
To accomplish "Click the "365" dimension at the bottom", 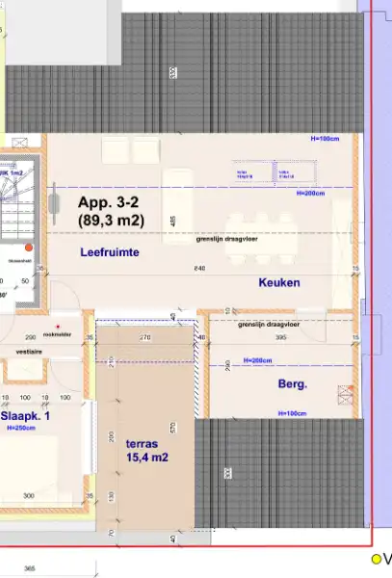I will point(30,568).
